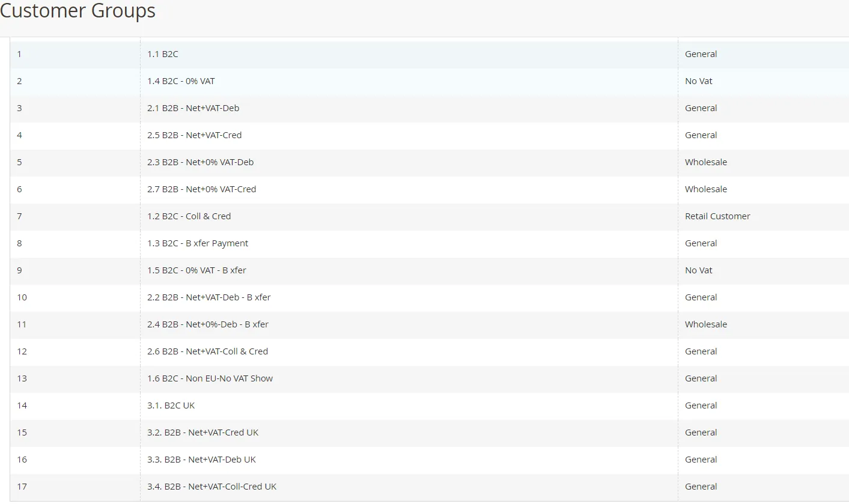
Task: Open '2.2 B2B - Net+VAT-Deb - B xfer'
Action: click(x=209, y=297)
